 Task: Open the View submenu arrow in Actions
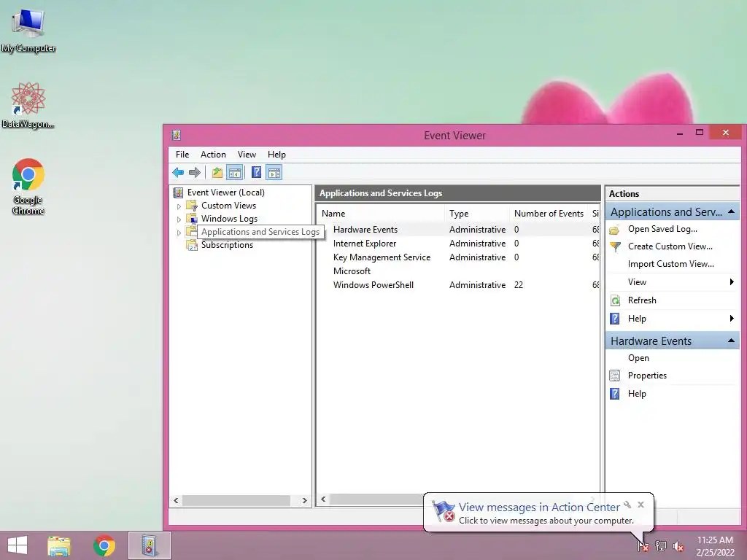(732, 282)
